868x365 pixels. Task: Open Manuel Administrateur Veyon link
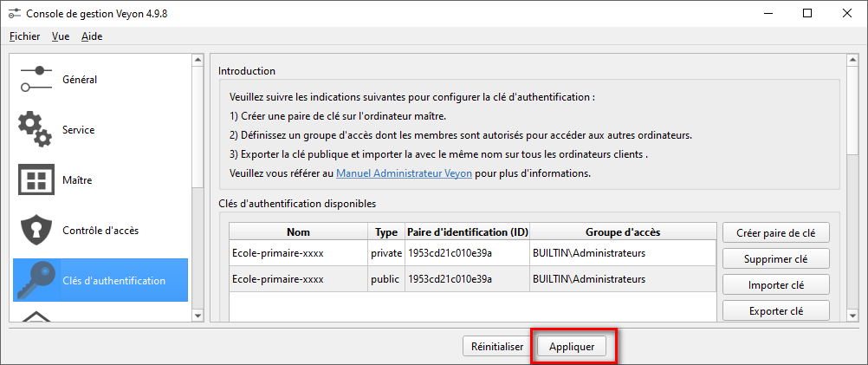[x=404, y=173]
